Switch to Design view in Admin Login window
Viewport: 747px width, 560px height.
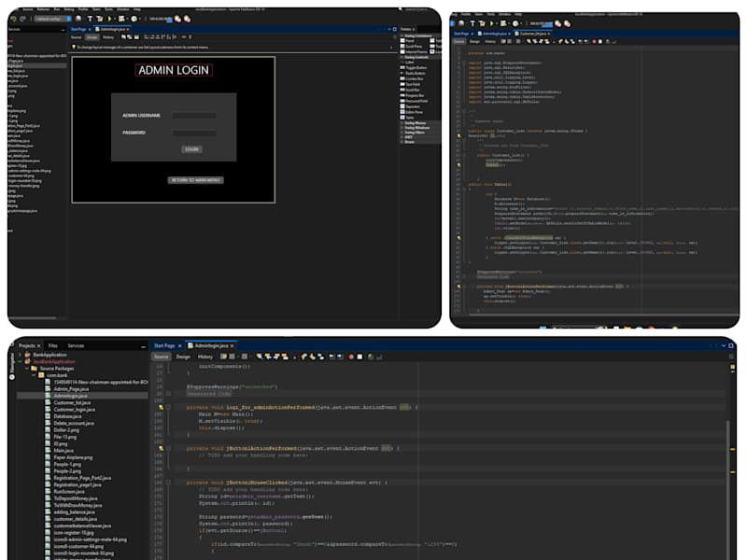(x=92, y=37)
